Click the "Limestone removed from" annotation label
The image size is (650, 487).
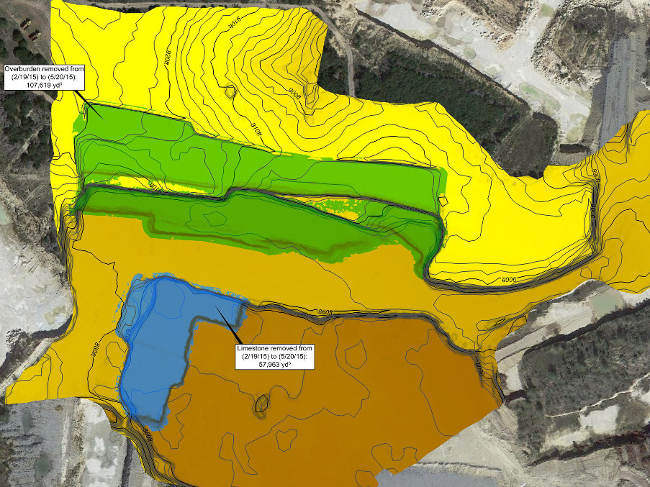[x=275, y=356]
